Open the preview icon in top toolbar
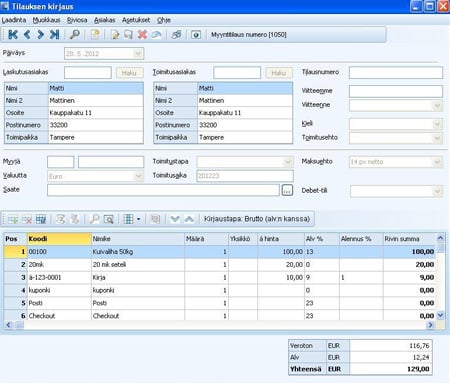450x383 pixels. (196, 34)
